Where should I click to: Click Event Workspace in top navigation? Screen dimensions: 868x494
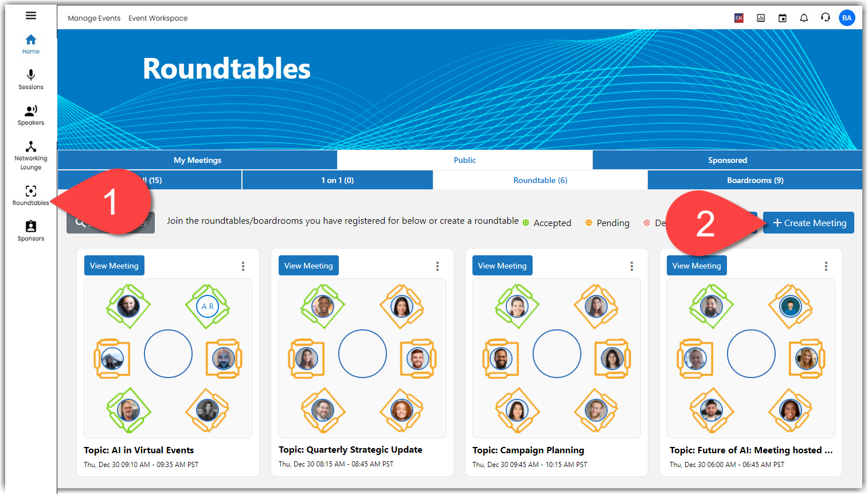(158, 18)
